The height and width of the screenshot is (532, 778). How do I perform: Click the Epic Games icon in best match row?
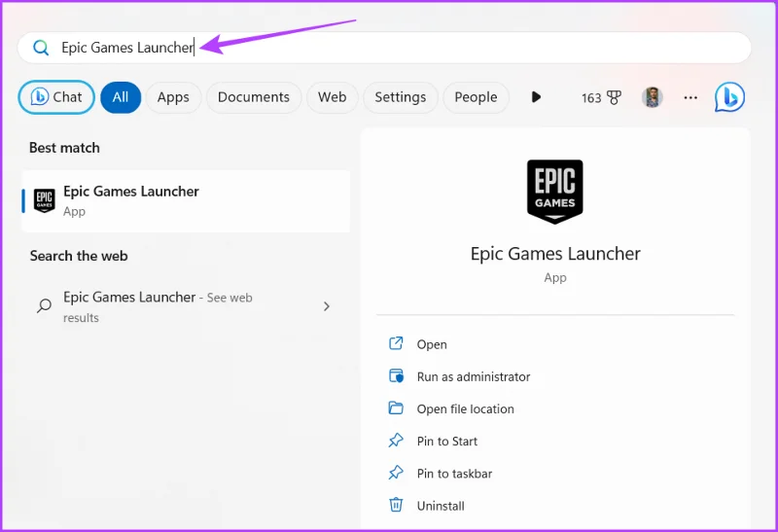[x=44, y=200]
